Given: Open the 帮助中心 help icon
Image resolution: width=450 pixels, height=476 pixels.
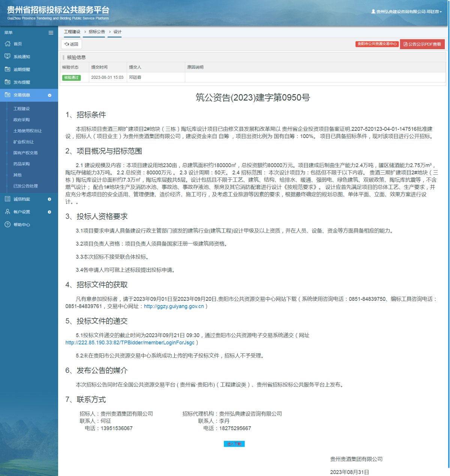Looking at the screenshot, I should point(7,225).
